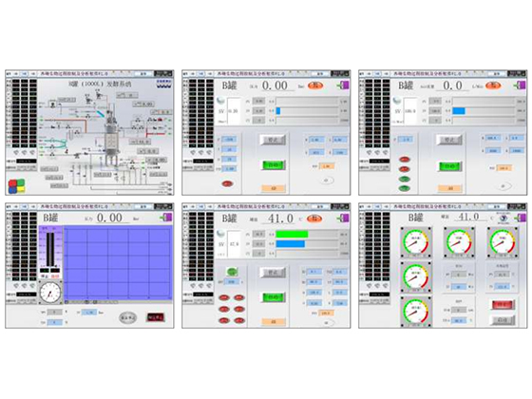Click blue progress bar in 41.0 temperature panel

pos(291,244)
